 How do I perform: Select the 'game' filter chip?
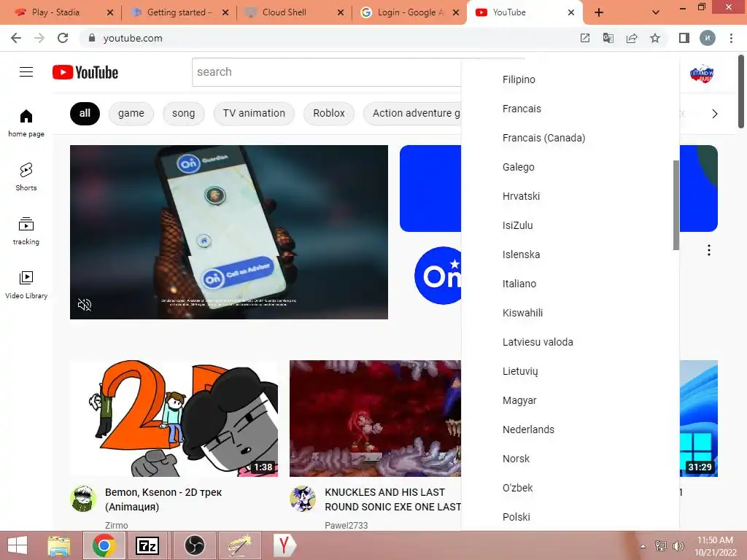(x=131, y=113)
